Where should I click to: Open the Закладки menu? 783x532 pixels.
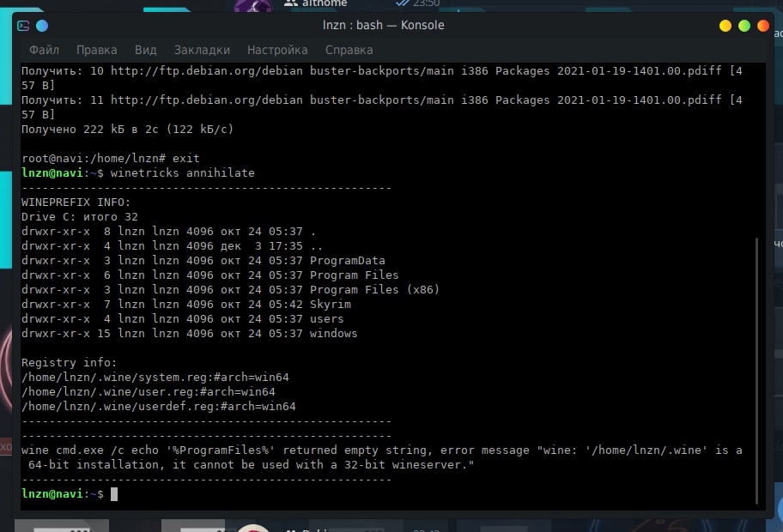[202, 50]
